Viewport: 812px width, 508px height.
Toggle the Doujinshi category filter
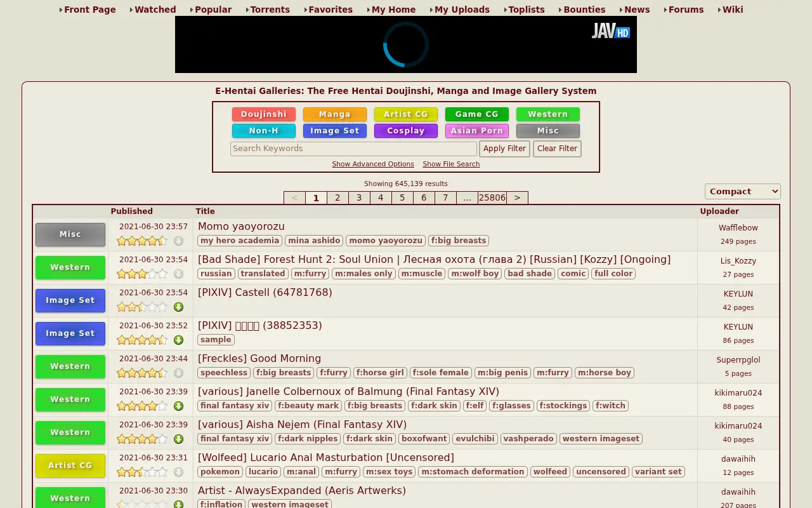coord(264,114)
